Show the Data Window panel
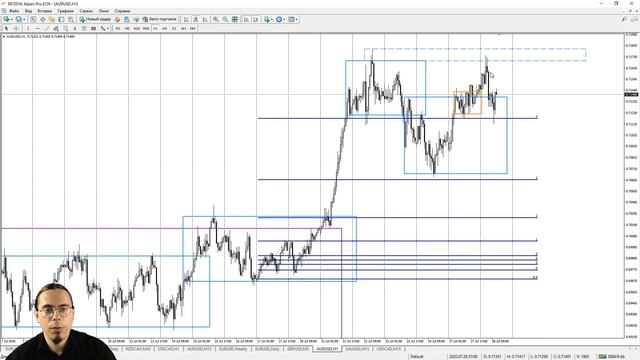Screen dimensions: 640x360 (42, 19)
